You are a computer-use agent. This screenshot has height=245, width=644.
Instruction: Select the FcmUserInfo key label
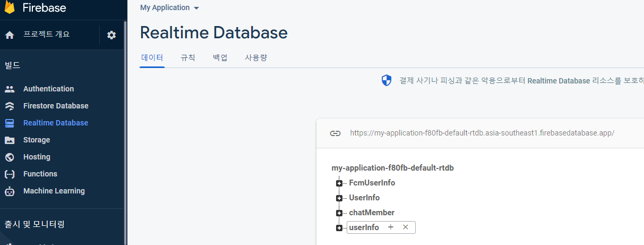(372, 183)
